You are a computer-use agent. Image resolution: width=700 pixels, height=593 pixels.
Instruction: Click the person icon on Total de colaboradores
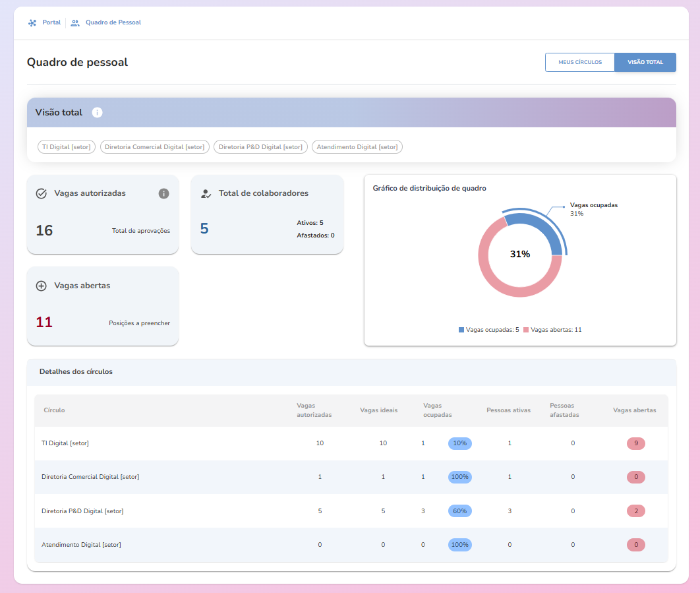[206, 193]
